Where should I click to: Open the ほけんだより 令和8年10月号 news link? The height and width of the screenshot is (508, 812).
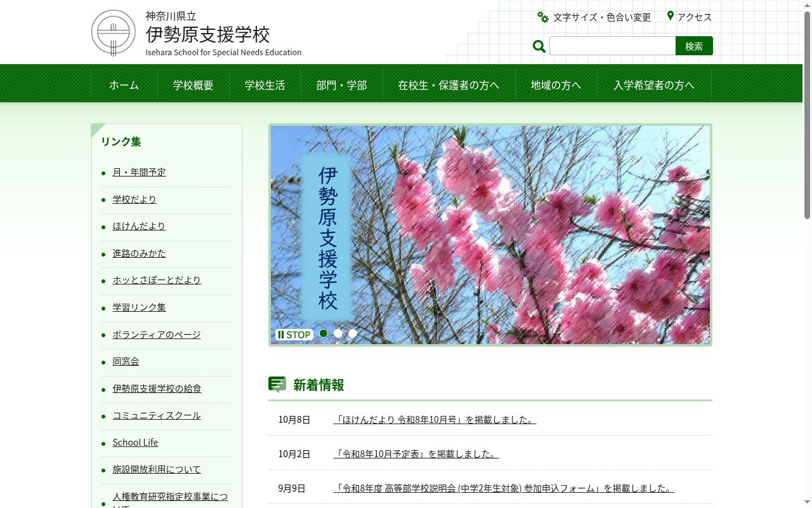[435, 420]
